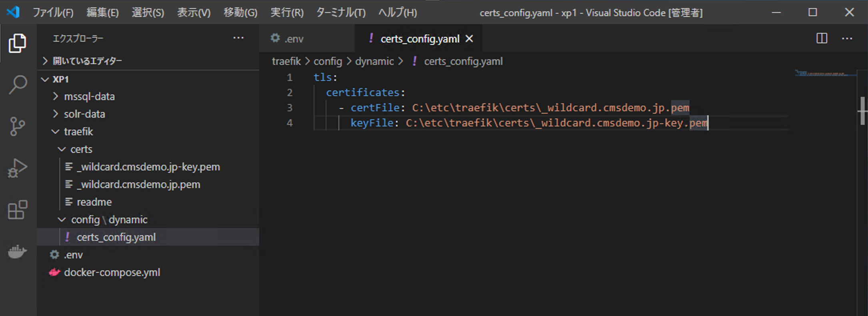
Task: Collapse the certs folder
Action: [x=62, y=149]
